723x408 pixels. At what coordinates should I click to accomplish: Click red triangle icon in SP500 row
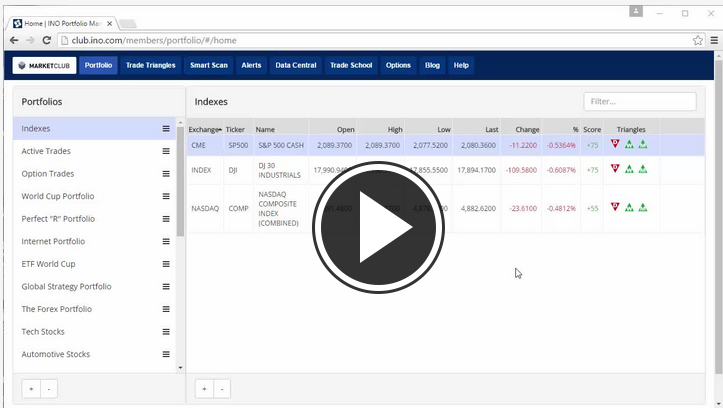click(615, 144)
